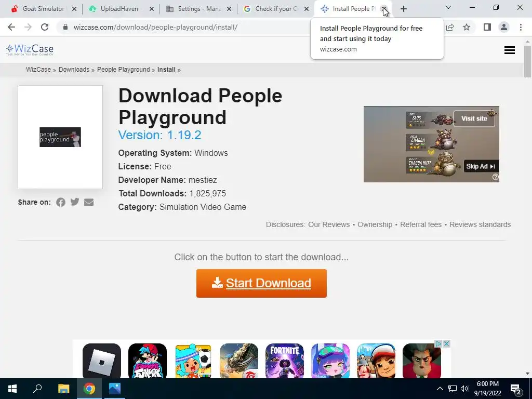Share on Twitter icon
Viewport: 532px width, 399px height.
coord(75,202)
